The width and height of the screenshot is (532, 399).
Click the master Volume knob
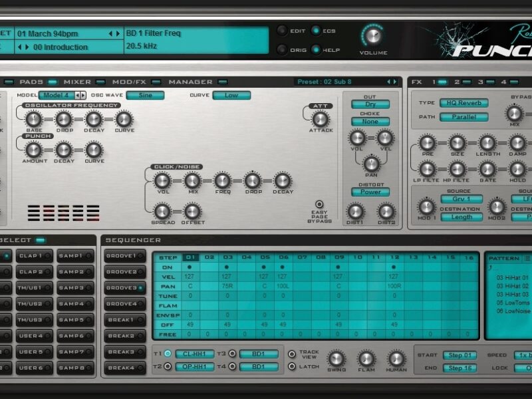[373, 35]
